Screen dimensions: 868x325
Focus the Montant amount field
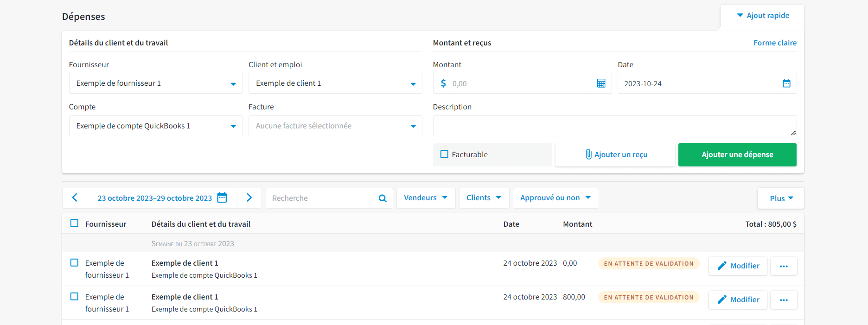click(522, 83)
